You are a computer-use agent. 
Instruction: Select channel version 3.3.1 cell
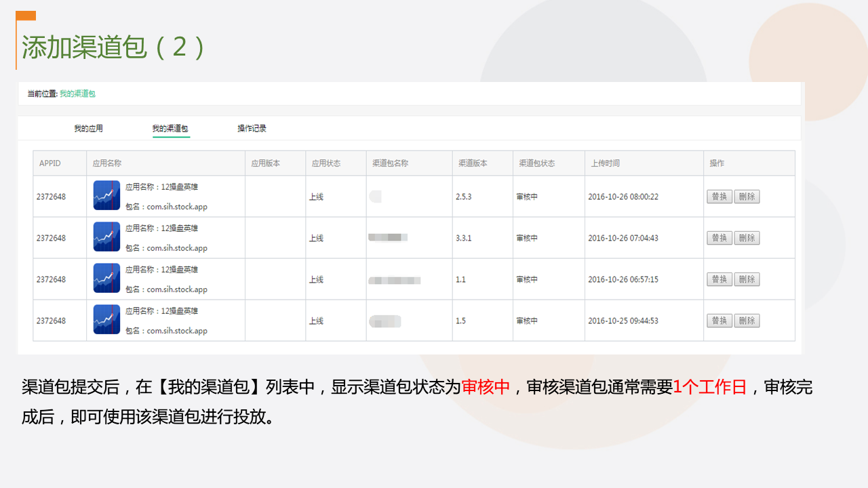[x=464, y=238]
